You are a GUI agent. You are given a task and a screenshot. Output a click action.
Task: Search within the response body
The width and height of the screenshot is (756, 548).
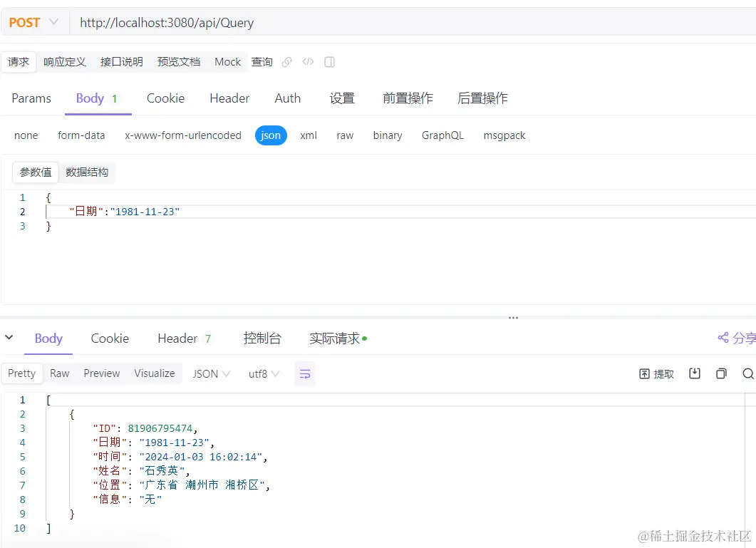tap(748, 373)
